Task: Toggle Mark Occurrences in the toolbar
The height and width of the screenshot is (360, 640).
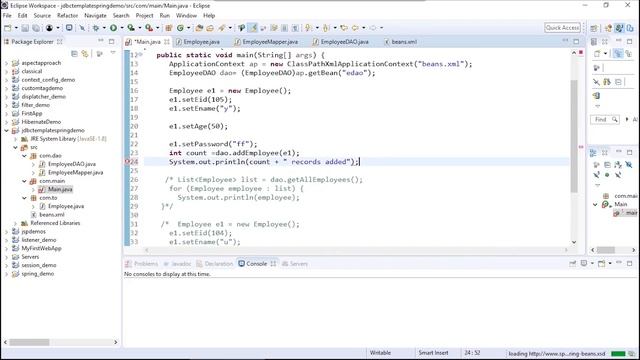Action: pyautogui.click(x=253, y=28)
